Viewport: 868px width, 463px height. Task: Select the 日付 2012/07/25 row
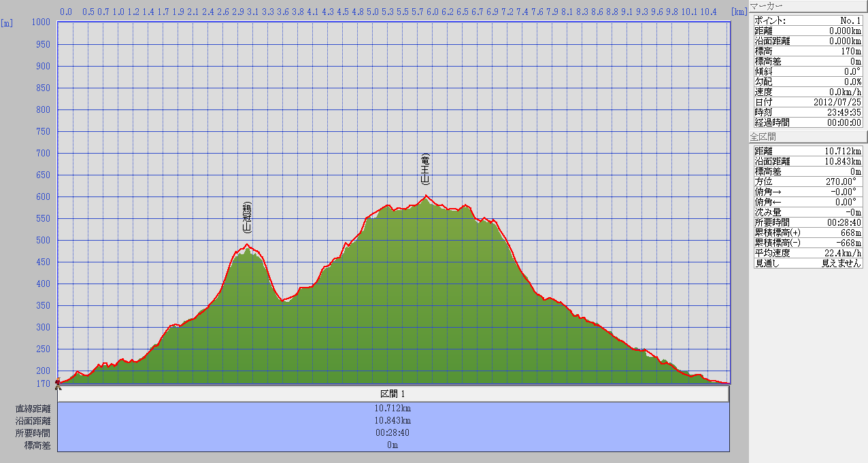pyautogui.click(x=807, y=102)
